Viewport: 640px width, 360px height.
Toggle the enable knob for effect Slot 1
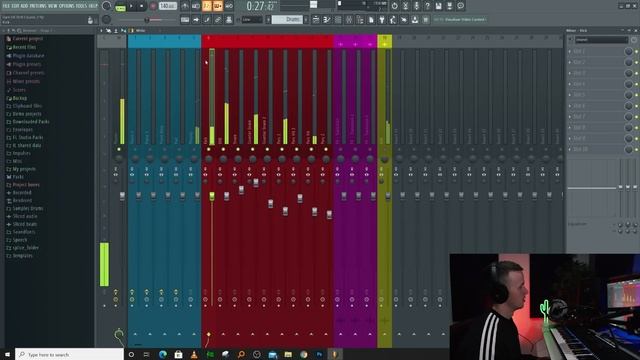tap(629, 51)
